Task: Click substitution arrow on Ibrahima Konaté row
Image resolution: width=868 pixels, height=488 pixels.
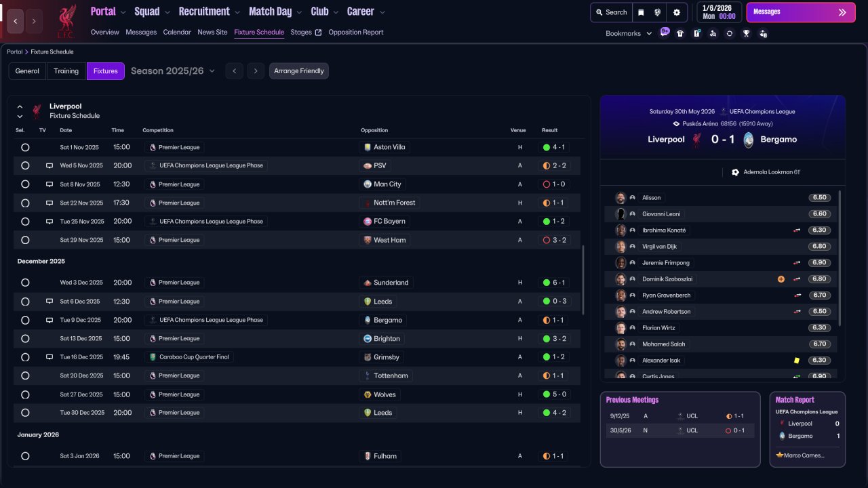Action: 797,230
